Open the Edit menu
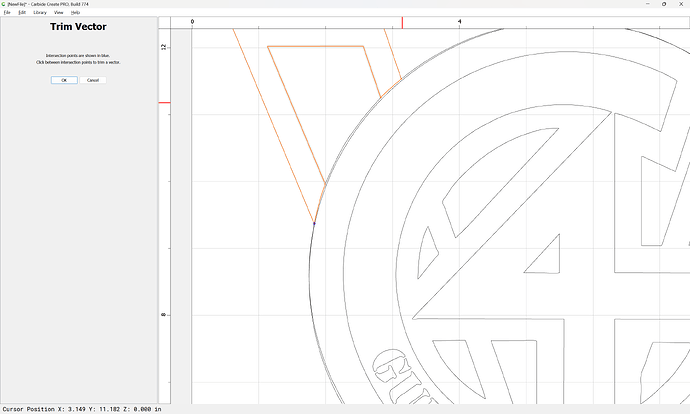This screenshot has height=414, width=690. [22, 12]
